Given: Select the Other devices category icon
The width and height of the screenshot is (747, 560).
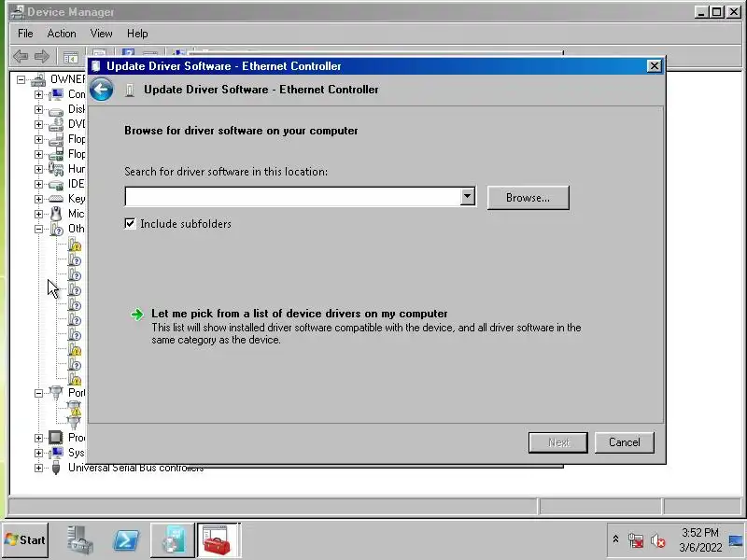Looking at the screenshot, I should coord(56,229).
